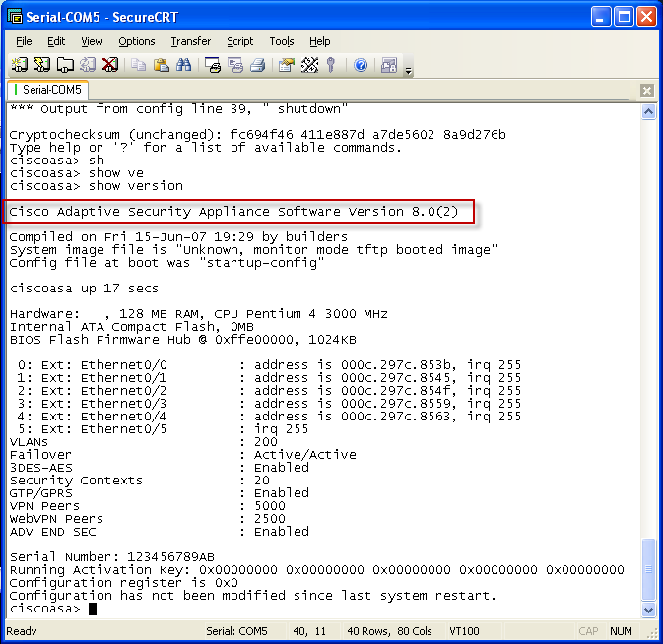Click the Print Selection icon
663x644 pixels.
pyautogui.click(x=235, y=65)
